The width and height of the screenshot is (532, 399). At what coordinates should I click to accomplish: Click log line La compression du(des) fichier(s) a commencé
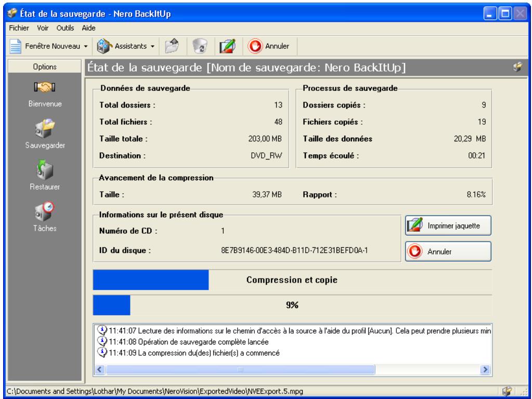194,353
